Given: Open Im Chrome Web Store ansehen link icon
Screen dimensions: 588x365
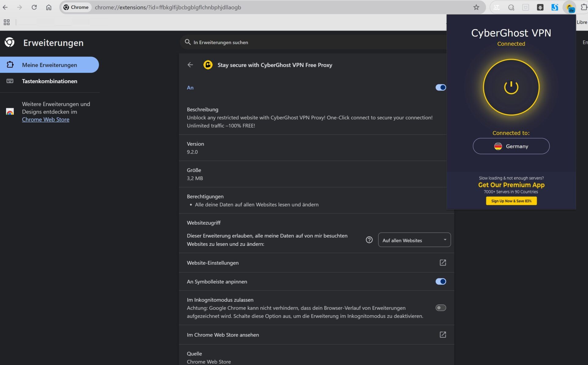Looking at the screenshot, I should point(443,334).
